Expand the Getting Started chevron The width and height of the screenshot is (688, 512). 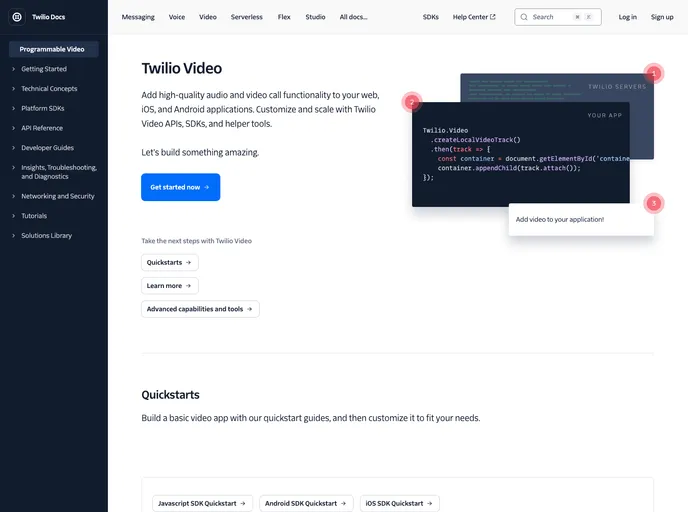coord(13,69)
